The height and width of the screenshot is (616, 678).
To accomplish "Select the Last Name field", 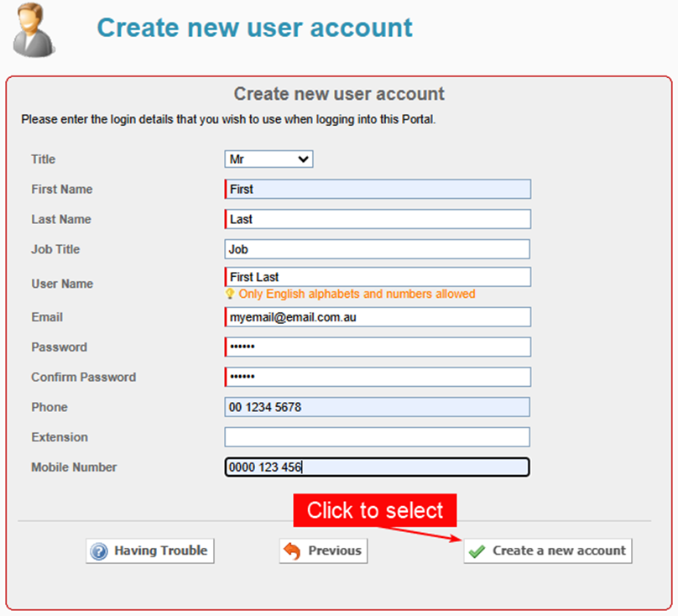I will coord(378,219).
